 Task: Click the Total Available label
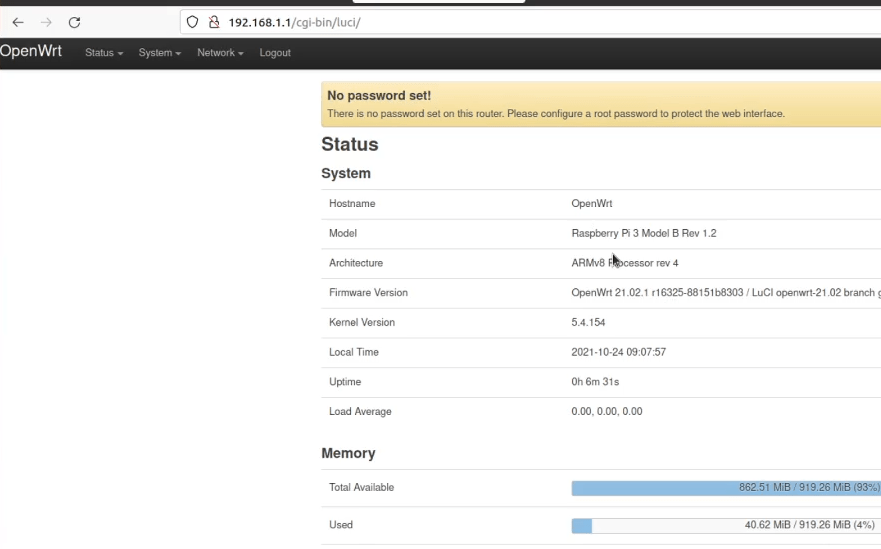point(361,488)
